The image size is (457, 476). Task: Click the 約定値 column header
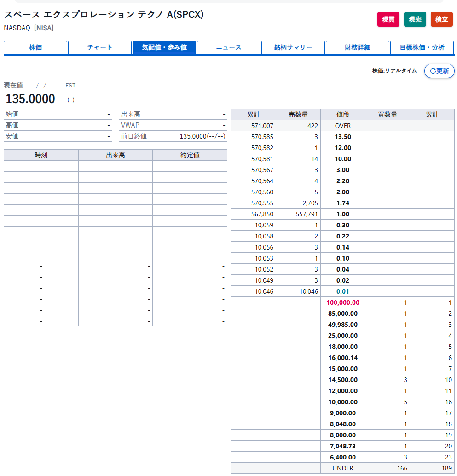[x=190, y=155]
